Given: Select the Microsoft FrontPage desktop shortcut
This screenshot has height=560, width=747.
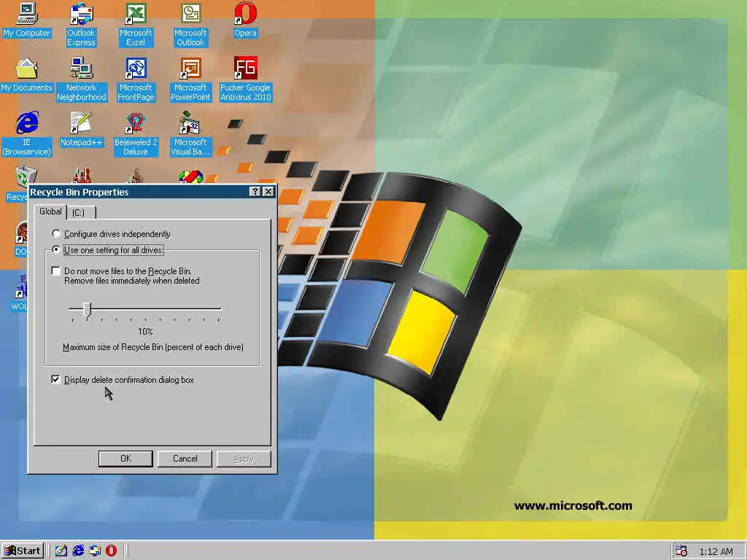Looking at the screenshot, I should pyautogui.click(x=136, y=79).
